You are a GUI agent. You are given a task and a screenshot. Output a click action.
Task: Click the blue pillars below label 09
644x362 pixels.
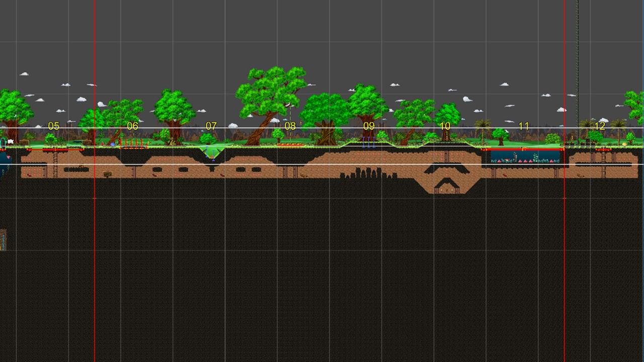pos(368,143)
